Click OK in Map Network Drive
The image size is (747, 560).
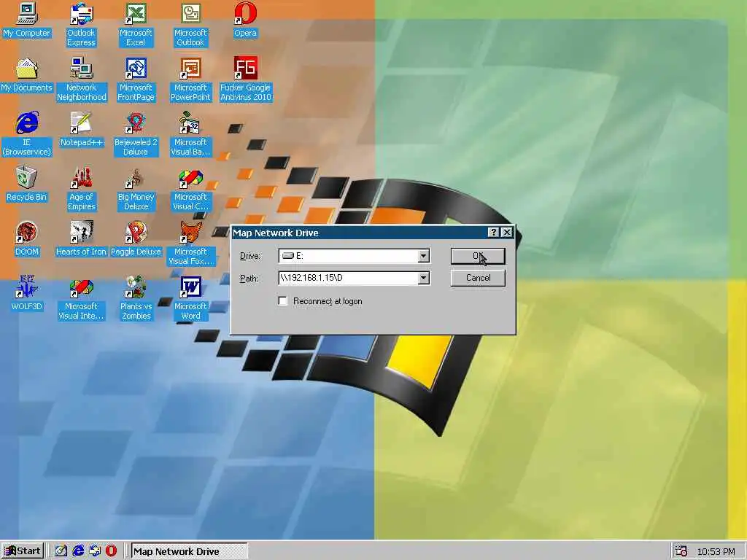pos(478,256)
